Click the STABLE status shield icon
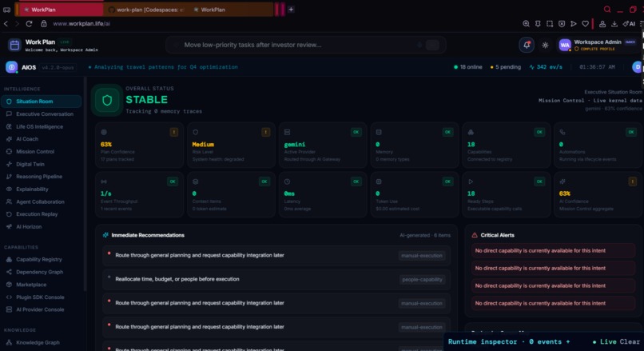This screenshot has height=351, width=644. (x=107, y=100)
